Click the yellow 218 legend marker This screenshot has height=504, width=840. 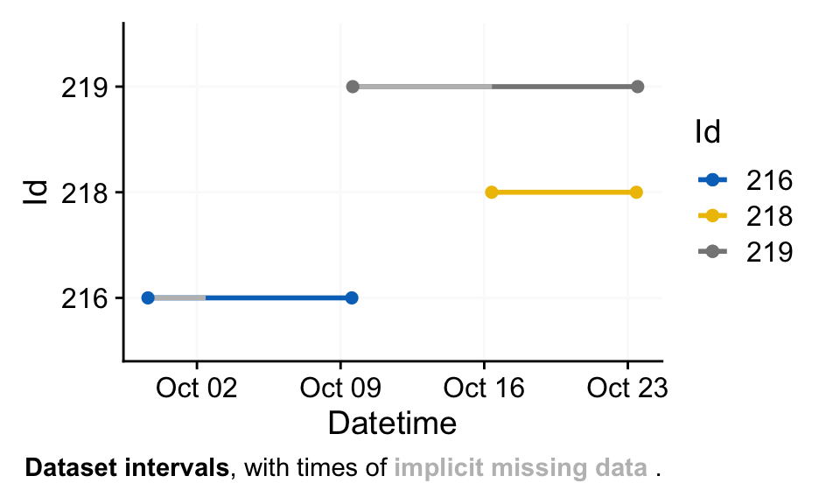[712, 216]
